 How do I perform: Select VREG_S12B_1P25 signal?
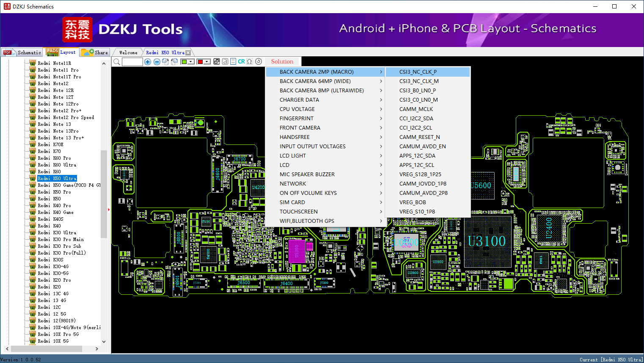[x=428, y=175]
